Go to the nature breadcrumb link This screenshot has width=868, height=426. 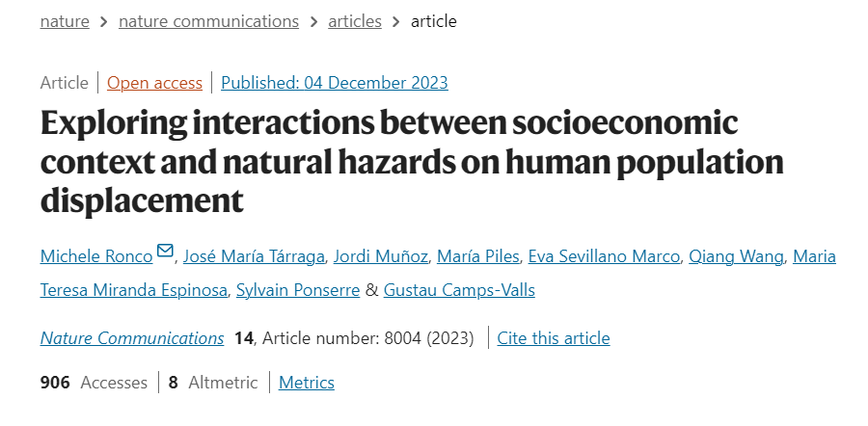[65, 21]
